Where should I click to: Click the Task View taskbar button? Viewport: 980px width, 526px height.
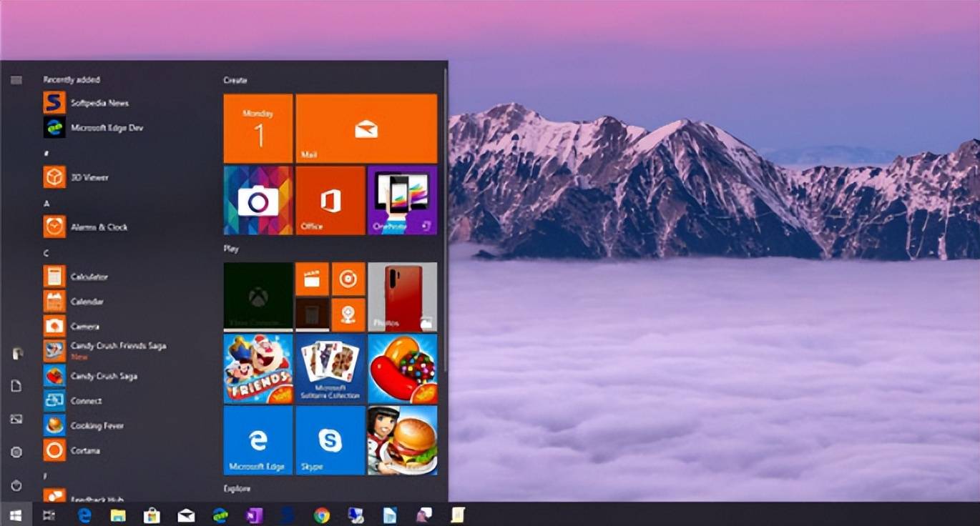tap(49, 515)
